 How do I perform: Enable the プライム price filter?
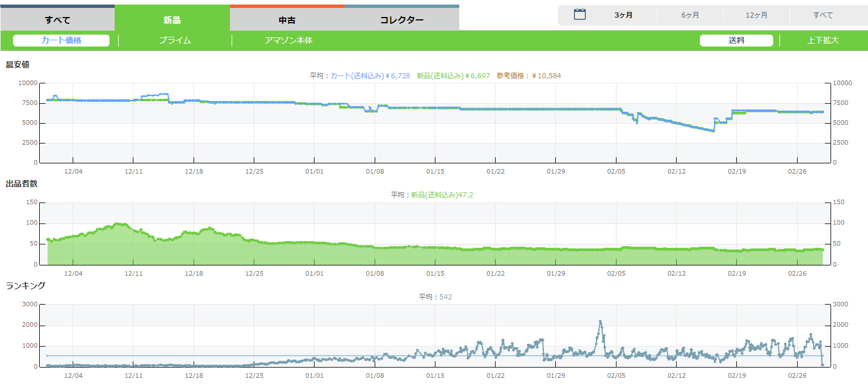click(x=175, y=40)
